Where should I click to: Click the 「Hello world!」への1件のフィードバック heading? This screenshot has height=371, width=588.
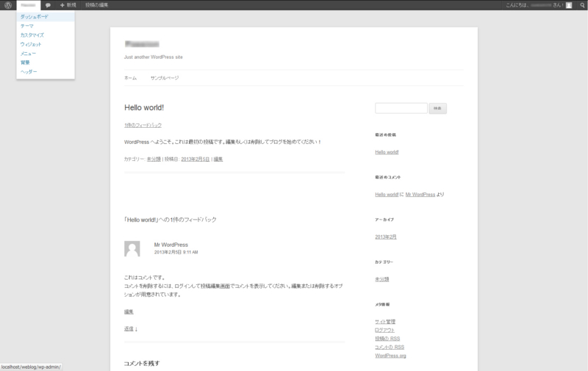click(x=171, y=220)
